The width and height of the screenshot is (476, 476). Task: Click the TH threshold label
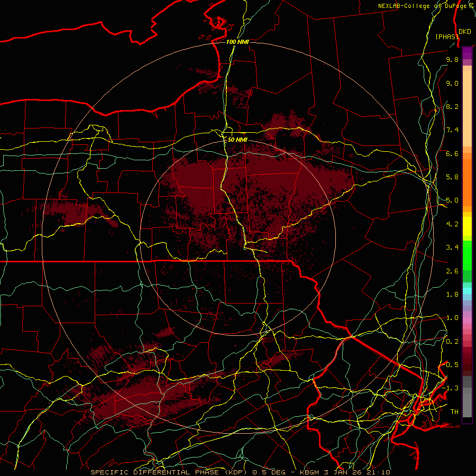[x=454, y=412]
